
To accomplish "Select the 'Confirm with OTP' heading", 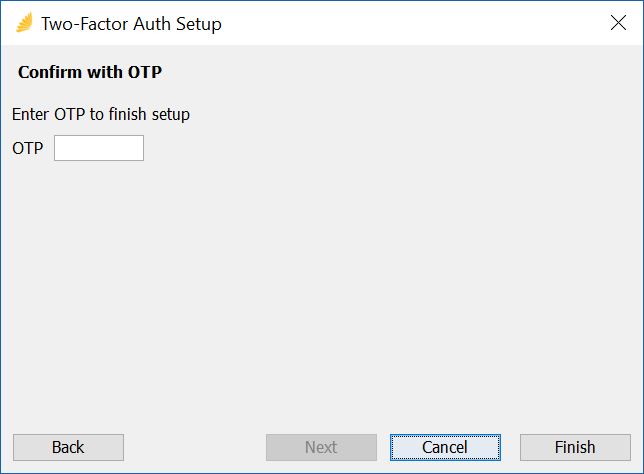I will pos(90,72).
